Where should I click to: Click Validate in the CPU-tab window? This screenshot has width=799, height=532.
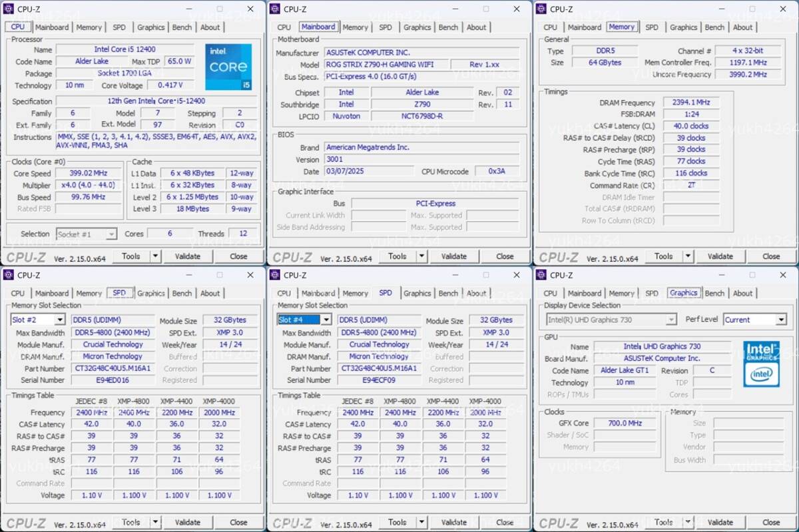pos(188,256)
